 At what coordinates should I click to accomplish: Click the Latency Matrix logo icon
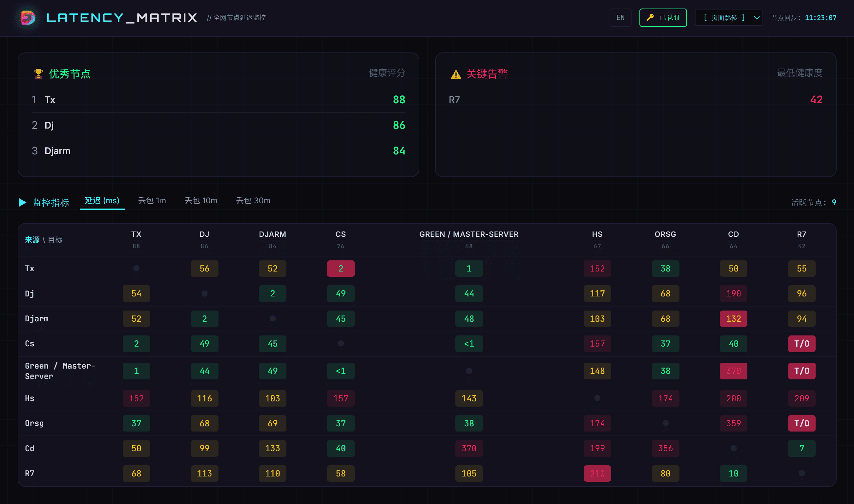28,18
